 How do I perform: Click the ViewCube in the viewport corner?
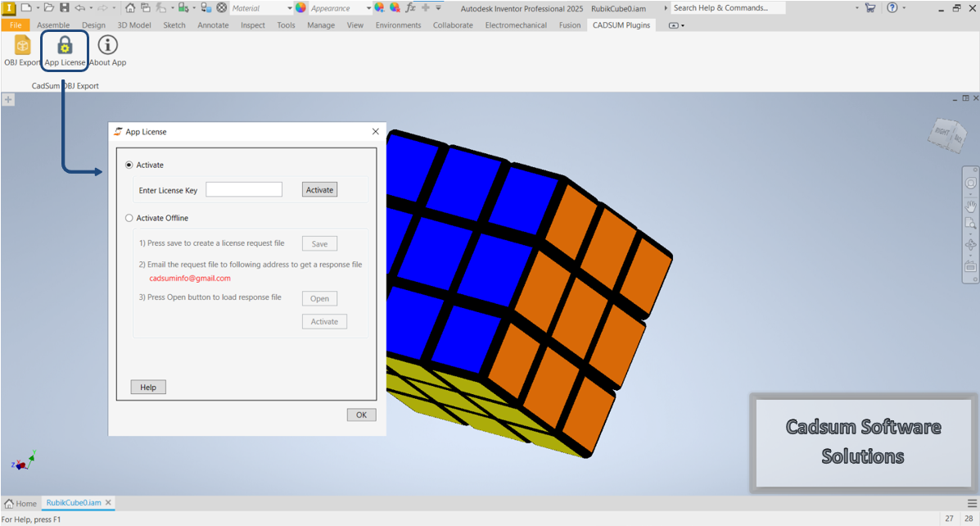(x=948, y=134)
